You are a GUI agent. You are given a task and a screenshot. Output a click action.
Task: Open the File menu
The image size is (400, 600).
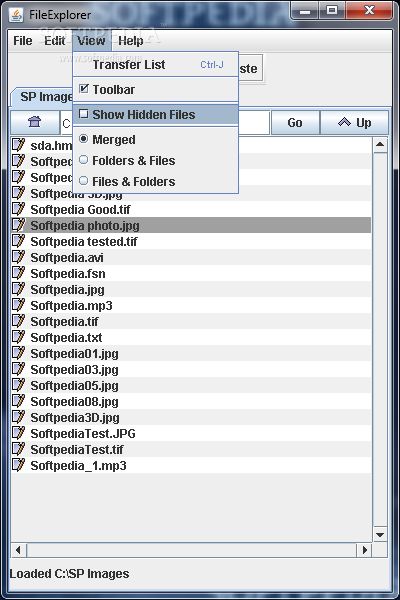(23, 41)
